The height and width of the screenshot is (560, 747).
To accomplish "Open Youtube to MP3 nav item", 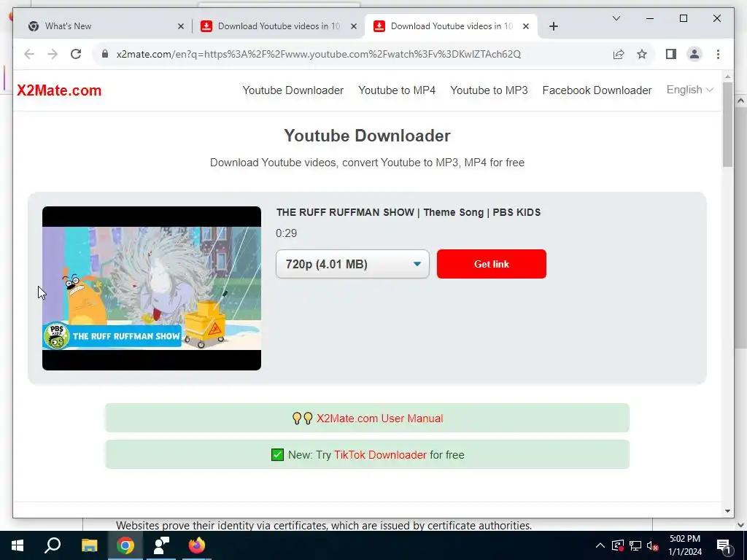I will coord(489,90).
